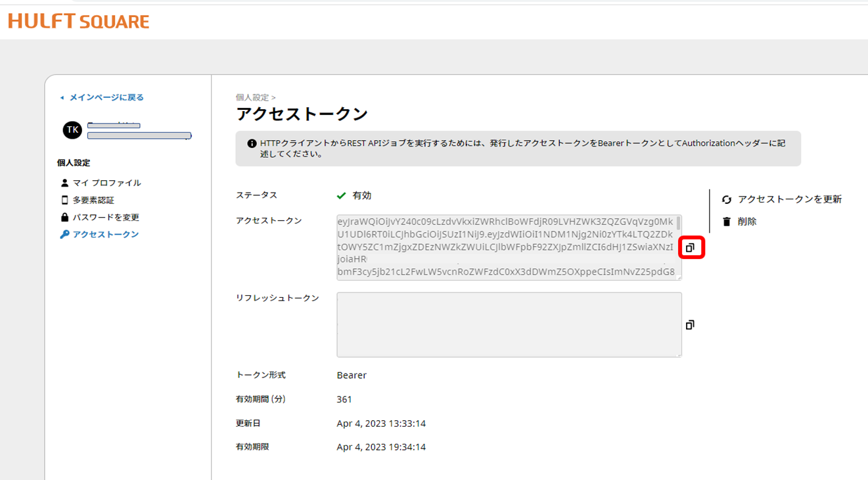The width and height of the screenshot is (868, 480).
Task: Click the TK avatar circle in the sidebar
Action: (x=72, y=129)
